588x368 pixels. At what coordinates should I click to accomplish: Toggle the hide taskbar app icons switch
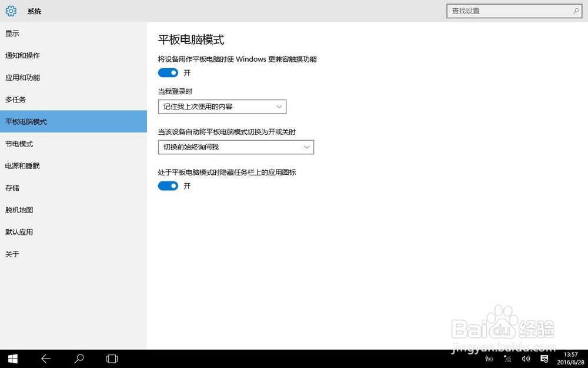coord(168,186)
